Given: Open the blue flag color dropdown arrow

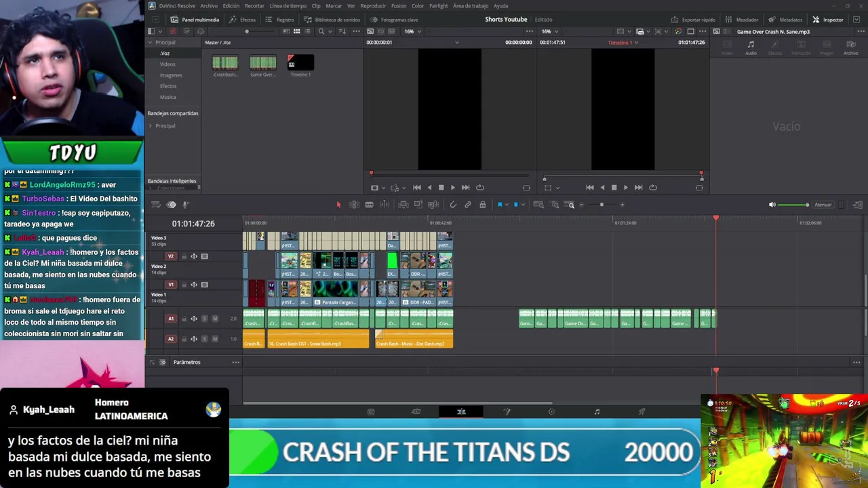Looking at the screenshot, I should tap(507, 205).
